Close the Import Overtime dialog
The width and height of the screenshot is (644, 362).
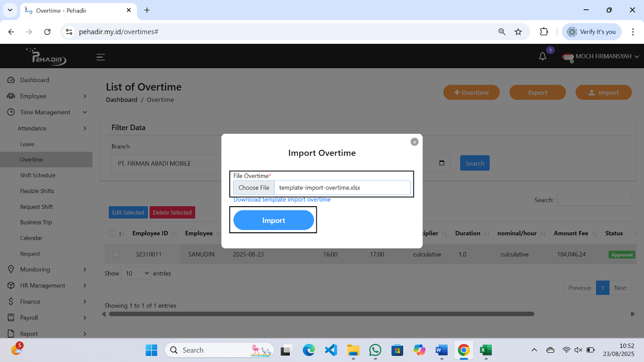coord(414,142)
